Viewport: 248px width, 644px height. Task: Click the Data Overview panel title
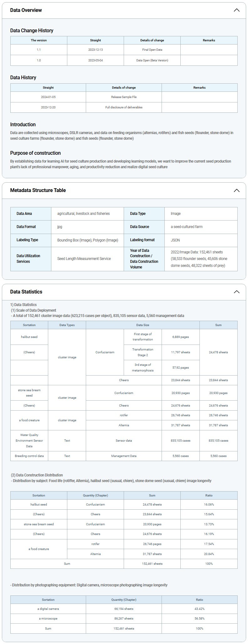(26, 10)
